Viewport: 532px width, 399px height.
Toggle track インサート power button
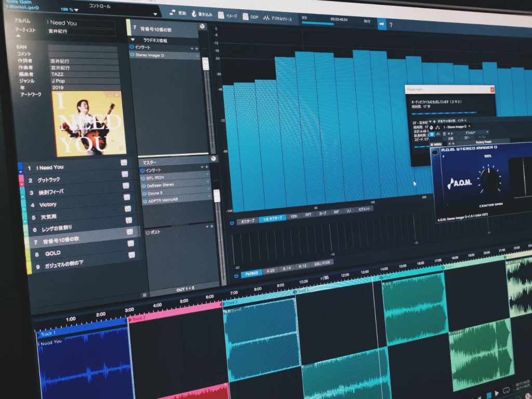click(x=131, y=46)
